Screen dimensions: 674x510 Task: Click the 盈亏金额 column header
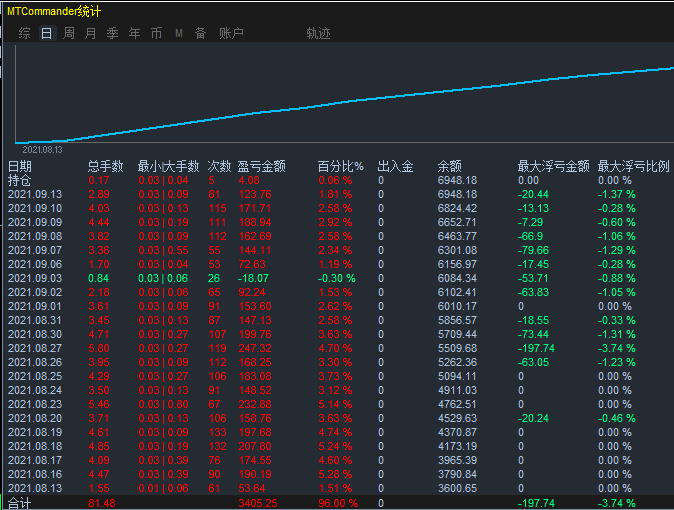261,166
